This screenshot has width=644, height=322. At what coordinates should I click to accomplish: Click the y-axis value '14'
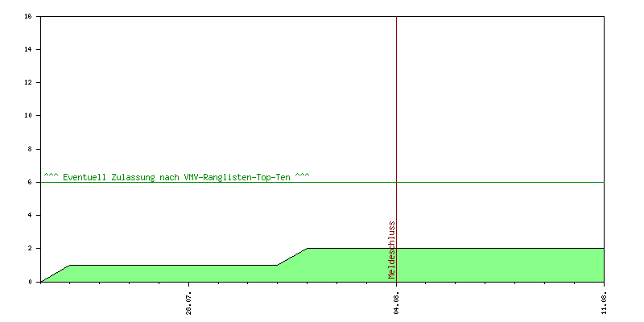[x=27, y=49]
